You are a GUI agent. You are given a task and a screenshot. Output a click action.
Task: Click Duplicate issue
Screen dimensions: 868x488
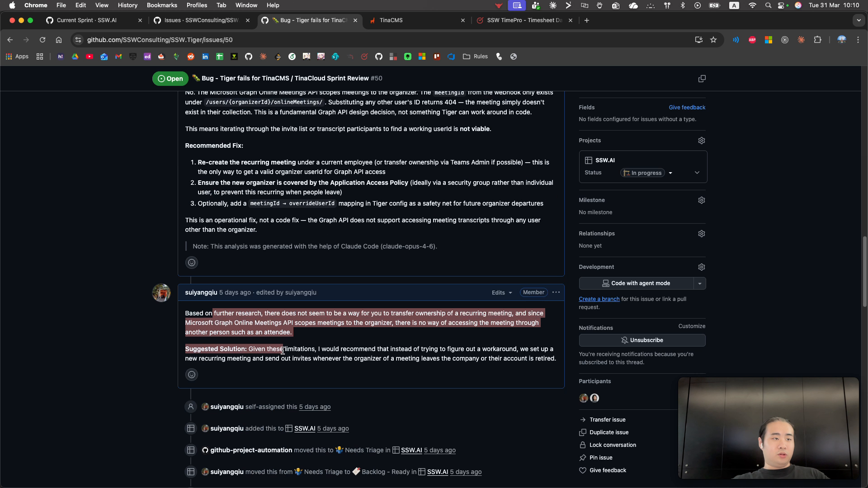pos(609,432)
